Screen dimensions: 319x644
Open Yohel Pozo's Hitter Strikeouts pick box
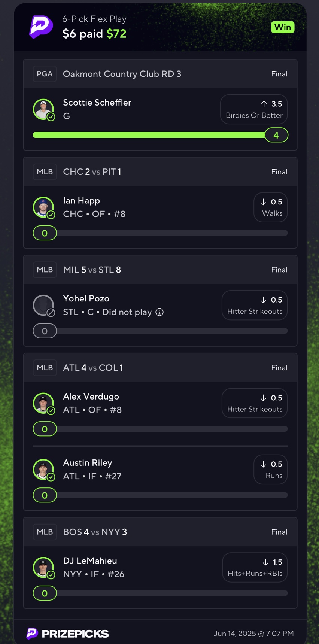(255, 306)
